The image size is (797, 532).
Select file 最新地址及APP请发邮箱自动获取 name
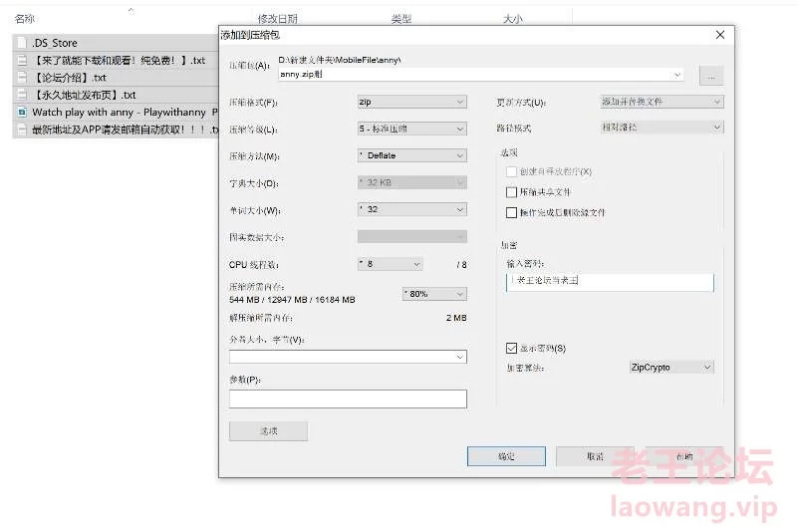click(x=126, y=130)
